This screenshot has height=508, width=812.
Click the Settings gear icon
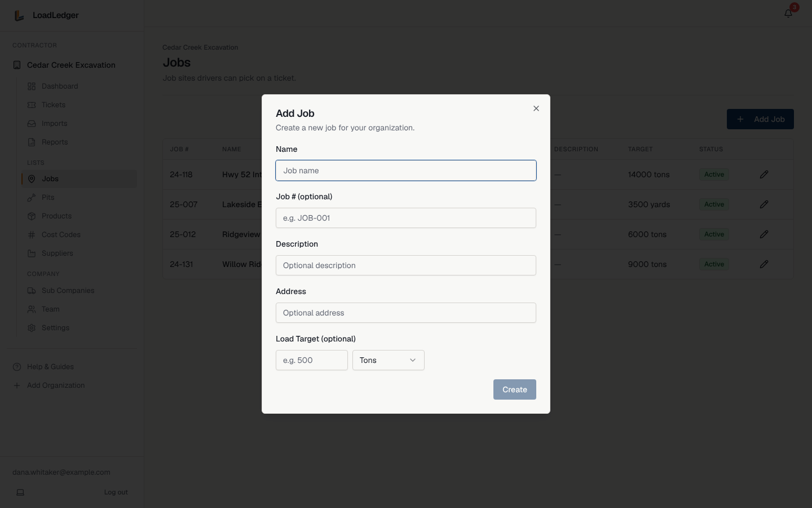(x=32, y=328)
